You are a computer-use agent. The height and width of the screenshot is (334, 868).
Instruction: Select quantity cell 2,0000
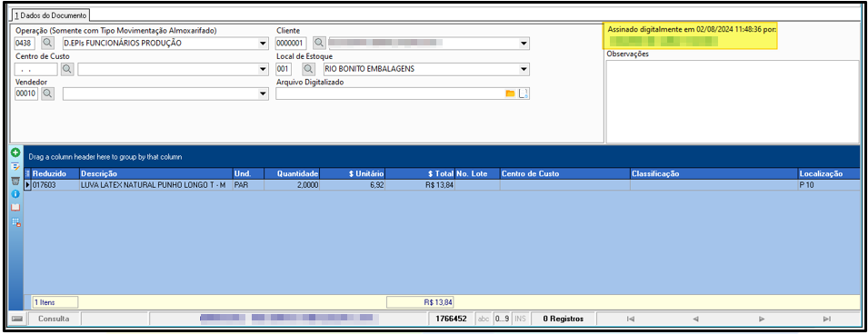[x=292, y=185]
